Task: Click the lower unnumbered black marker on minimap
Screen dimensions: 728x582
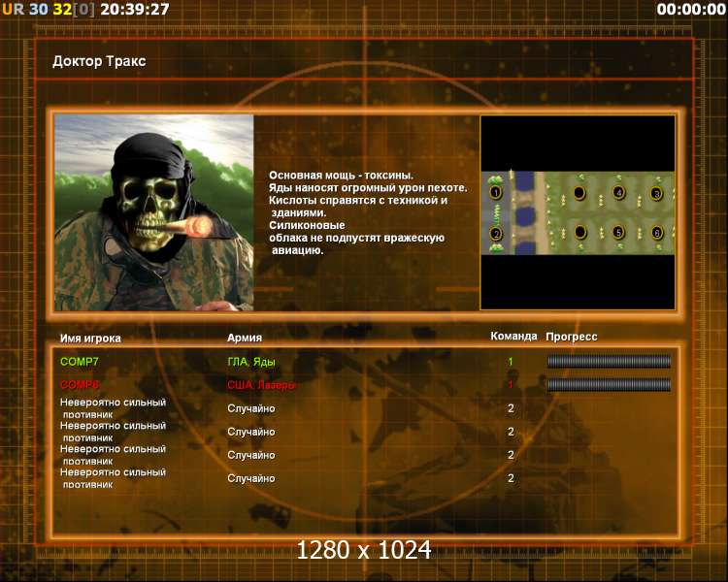Action: 579,233
